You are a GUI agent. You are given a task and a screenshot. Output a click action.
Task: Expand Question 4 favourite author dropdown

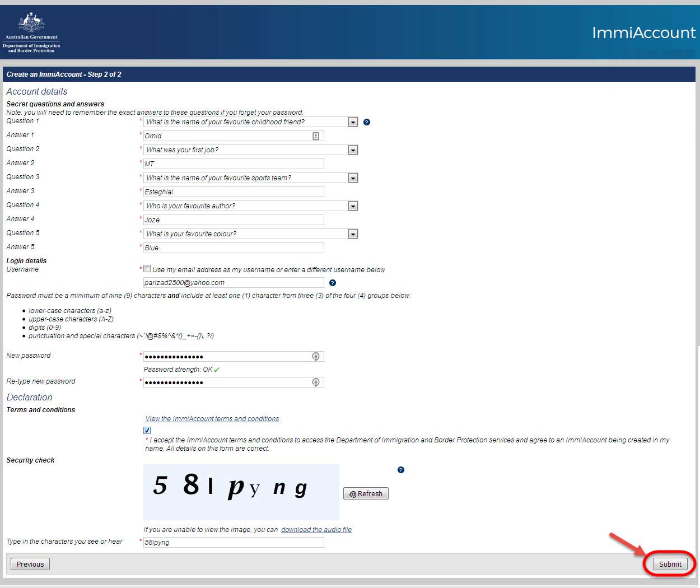[353, 206]
